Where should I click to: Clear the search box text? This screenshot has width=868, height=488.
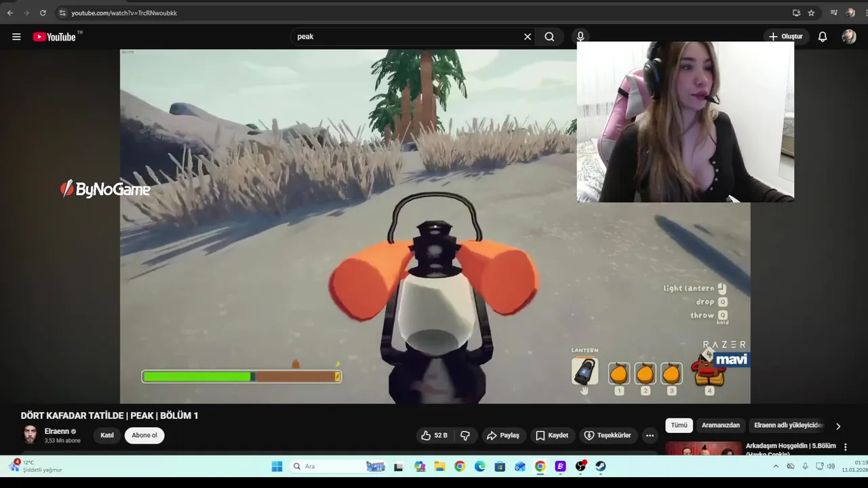coord(527,37)
